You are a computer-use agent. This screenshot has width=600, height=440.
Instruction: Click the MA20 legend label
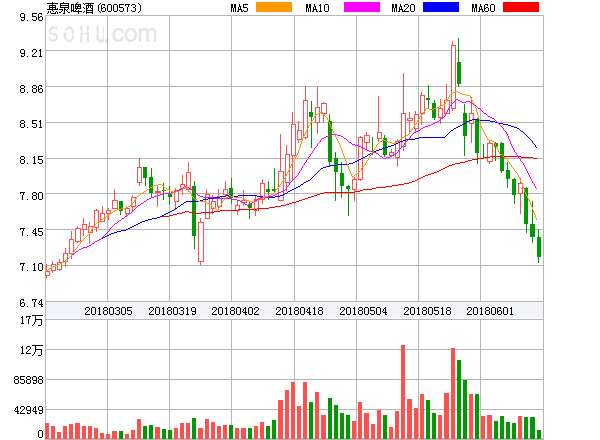point(403,8)
